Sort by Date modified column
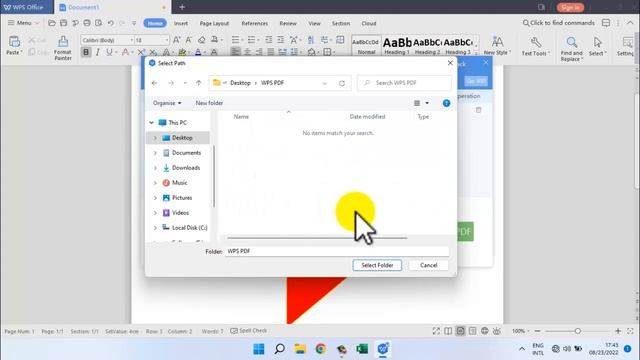This screenshot has height=360, width=640. coord(367,117)
